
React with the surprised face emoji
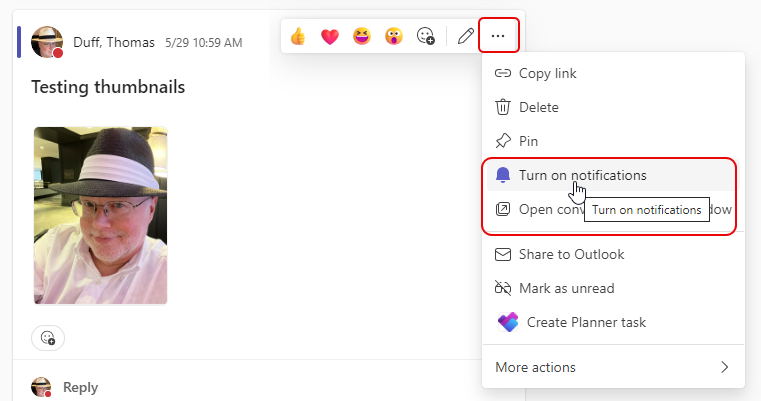(x=394, y=37)
